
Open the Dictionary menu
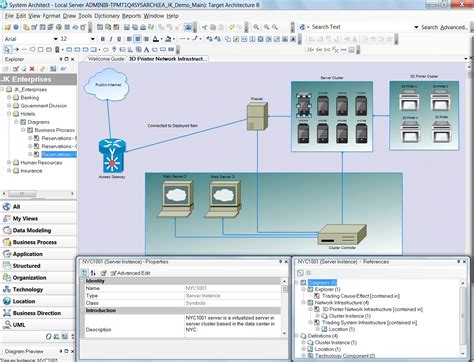(x=107, y=16)
